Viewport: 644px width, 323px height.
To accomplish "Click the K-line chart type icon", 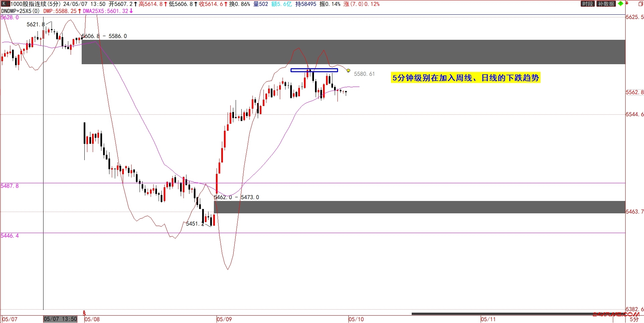I will tap(5, 4).
